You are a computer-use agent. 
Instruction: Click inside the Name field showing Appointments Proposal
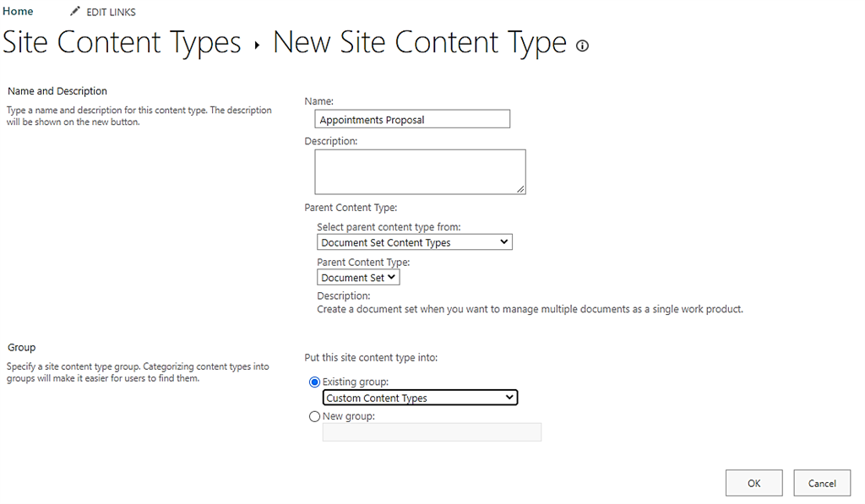click(x=411, y=118)
